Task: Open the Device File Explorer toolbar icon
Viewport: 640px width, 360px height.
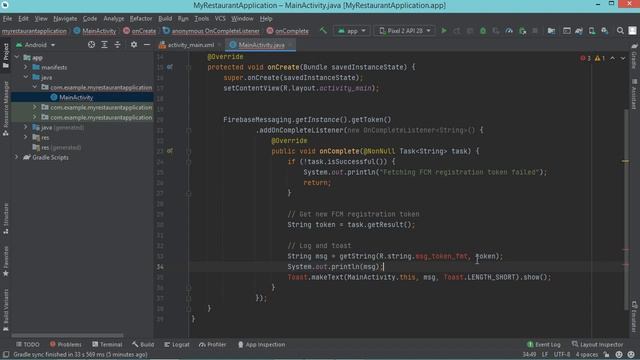Action: click(x=551, y=31)
